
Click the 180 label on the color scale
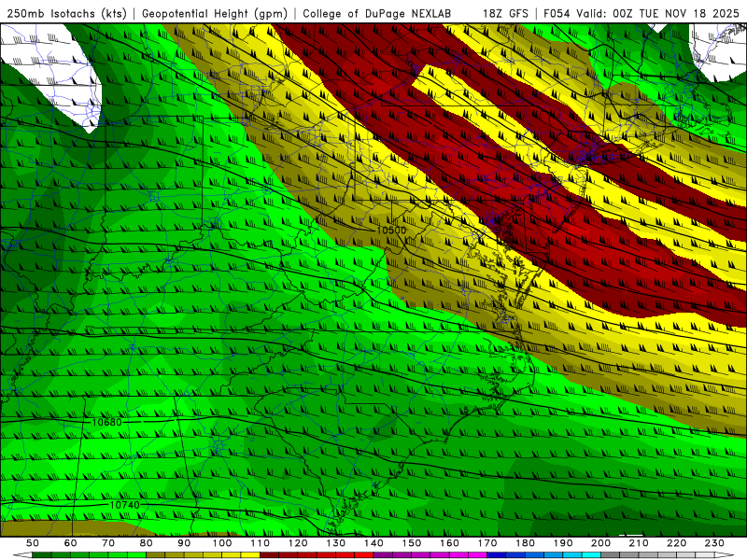click(x=525, y=543)
